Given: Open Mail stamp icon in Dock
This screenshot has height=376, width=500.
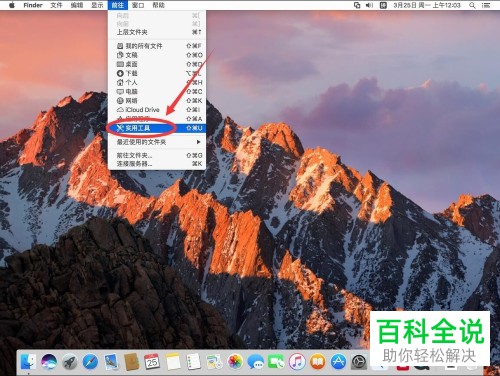Looking at the screenshot, I should 111,362.
